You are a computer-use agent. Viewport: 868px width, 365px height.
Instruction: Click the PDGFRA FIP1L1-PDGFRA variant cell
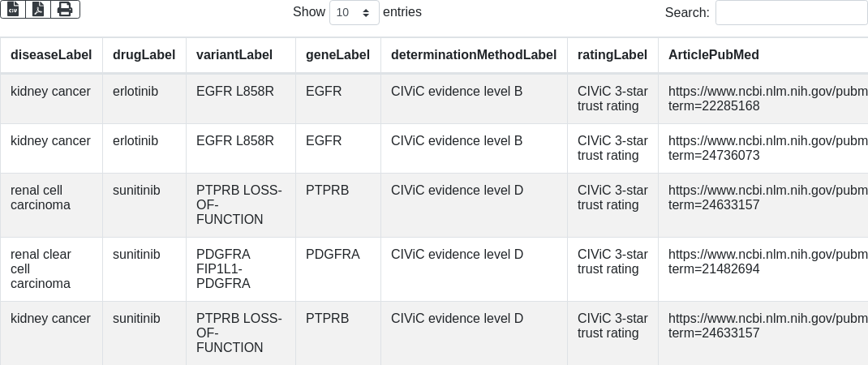coord(223,268)
